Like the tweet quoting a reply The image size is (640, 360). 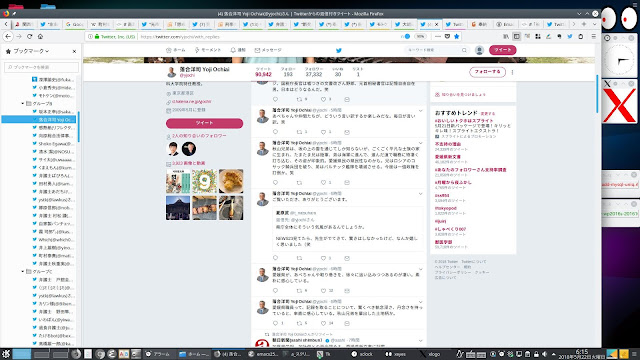click(x=323, y=258)
